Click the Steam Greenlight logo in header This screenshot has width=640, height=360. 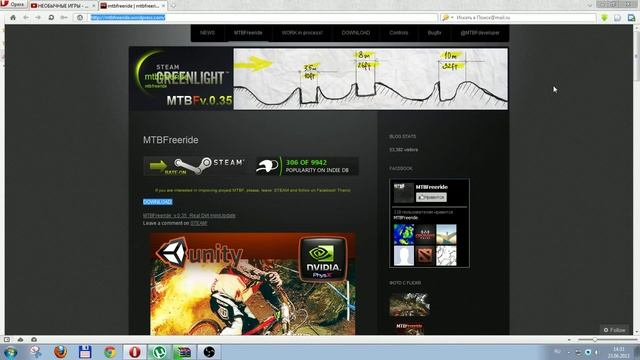pyautogui.click(x=182, y=78)
